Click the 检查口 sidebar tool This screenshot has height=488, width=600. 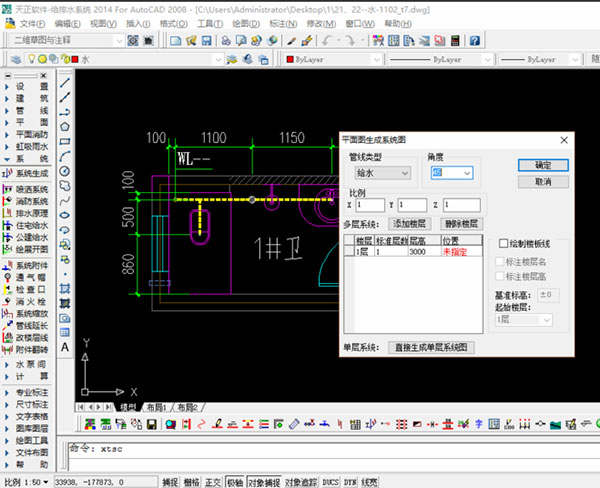point(31,289)
